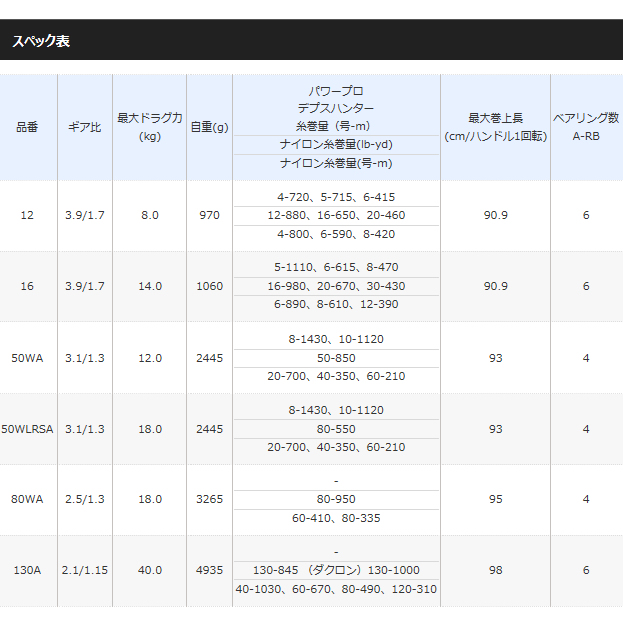Click drag value 8.0

[150, 215]
